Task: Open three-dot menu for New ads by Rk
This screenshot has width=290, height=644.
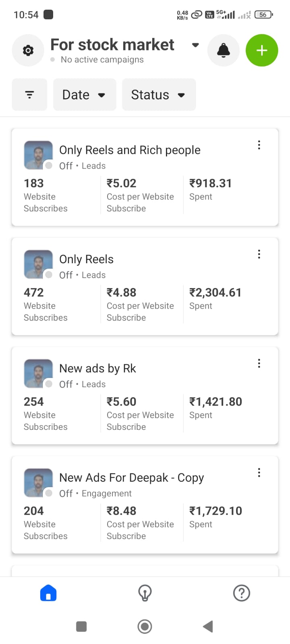Action: click(259, 363)
